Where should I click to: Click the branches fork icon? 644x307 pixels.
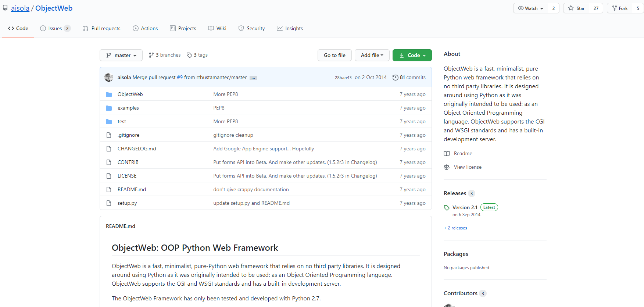[151, 55]
